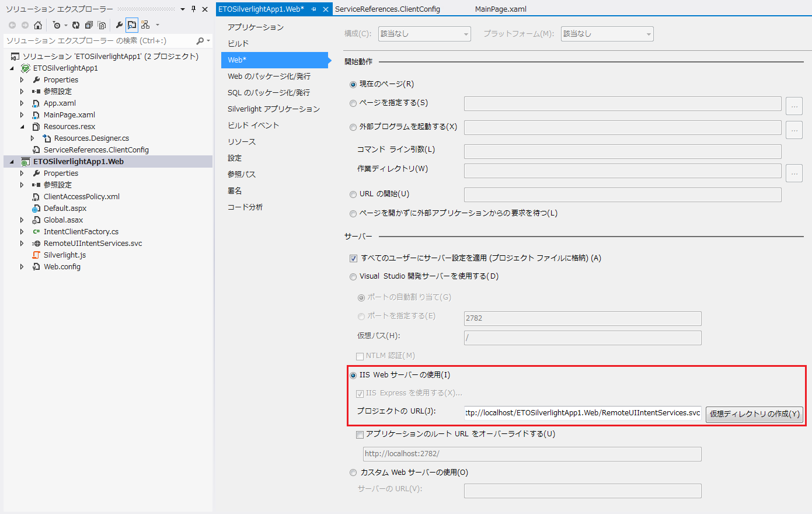Click the Resources.resx file icon
The image size is (812, 514).
[x=36, y=127]
